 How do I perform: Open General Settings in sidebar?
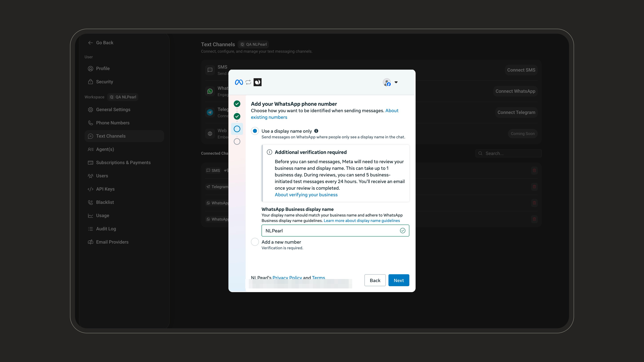tap(124, 110)
